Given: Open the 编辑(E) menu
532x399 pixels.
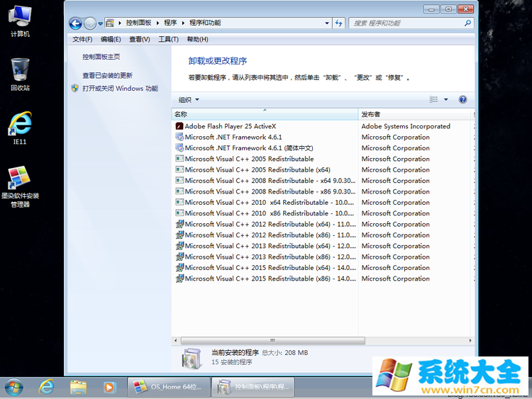Looking at the screenshot, I should pyautogui.click(x=111, y=39).
